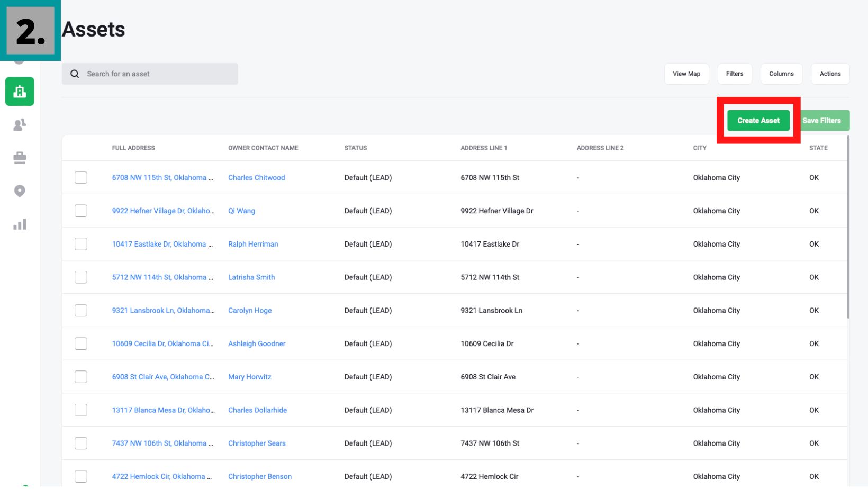The image size is (868, 489).
Task: Click the View Map button
Action: (686, 74)
